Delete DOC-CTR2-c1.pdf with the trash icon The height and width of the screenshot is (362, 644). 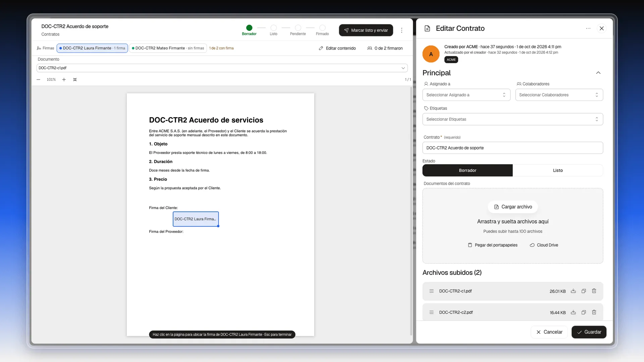594,291
